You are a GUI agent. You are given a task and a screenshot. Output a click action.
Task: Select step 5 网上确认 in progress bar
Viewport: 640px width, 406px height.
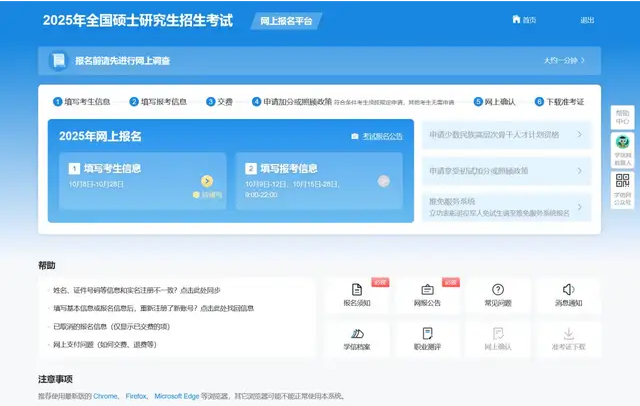coord(494,101)
